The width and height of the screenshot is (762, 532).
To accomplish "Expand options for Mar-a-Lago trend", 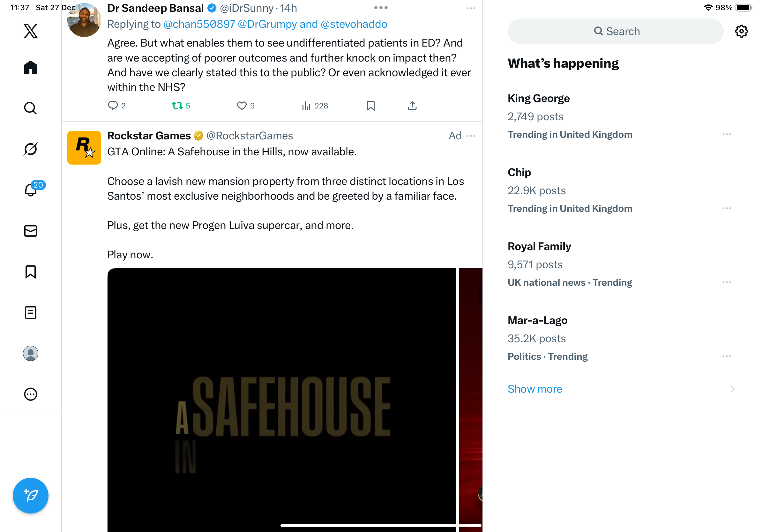I will pyautogui.click(x=727, y=356).
